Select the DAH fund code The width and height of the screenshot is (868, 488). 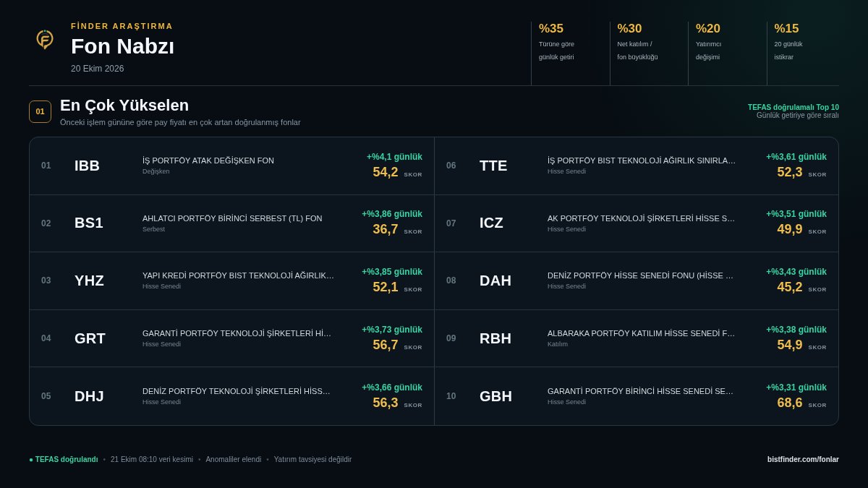(x=495, y=281)
